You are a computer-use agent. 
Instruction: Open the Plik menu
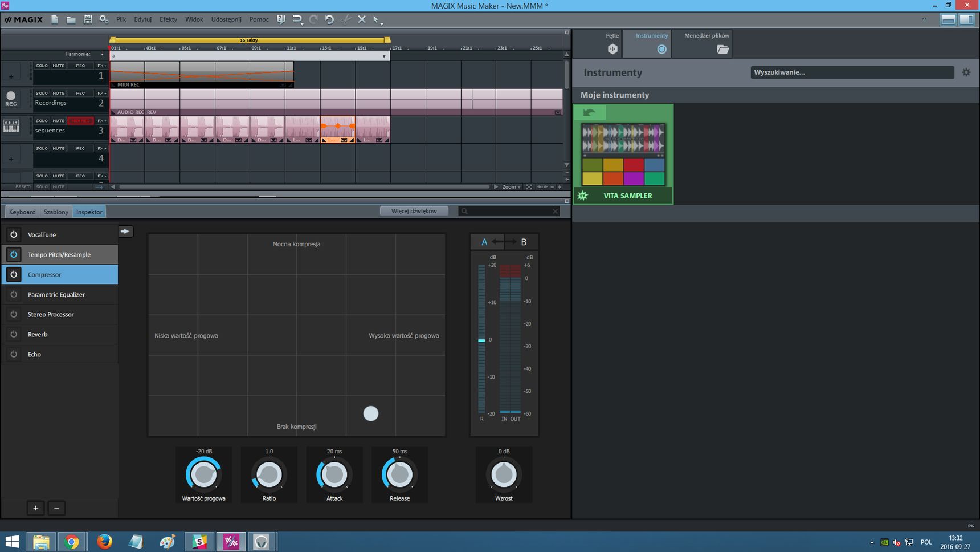coord(121,19)
